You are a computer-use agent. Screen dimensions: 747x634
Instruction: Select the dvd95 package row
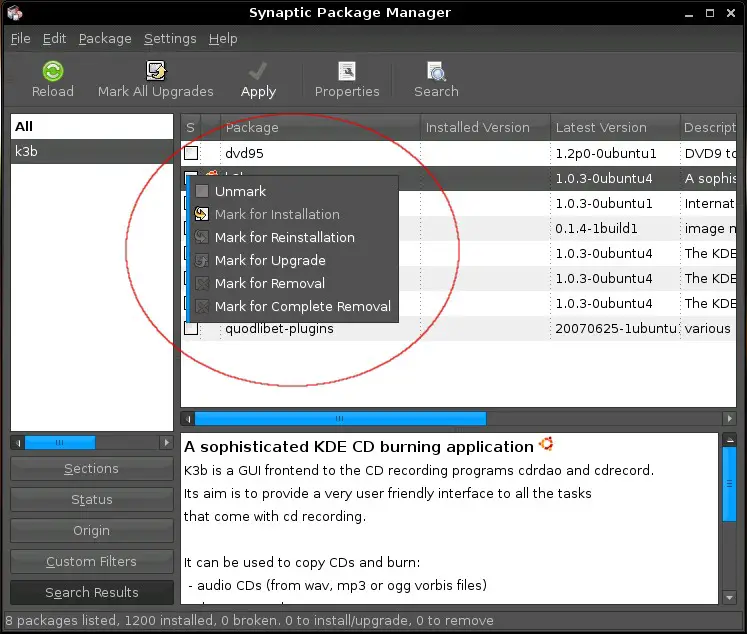(458, 153)
